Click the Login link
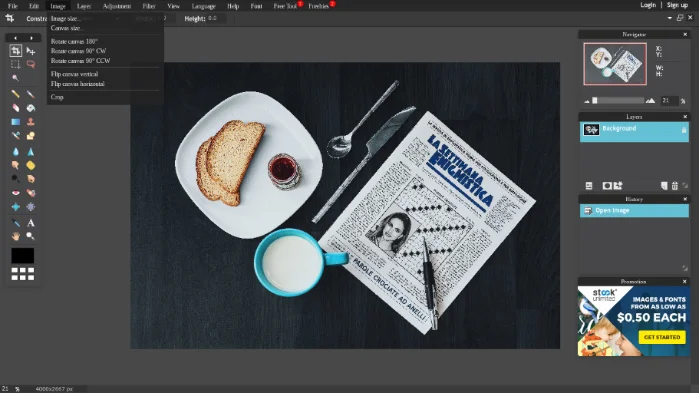 (648, 5)
